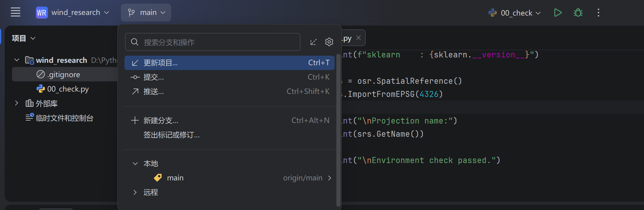
Task: Choose 签出标记或修订... menu item
Action: pos(229,135)
